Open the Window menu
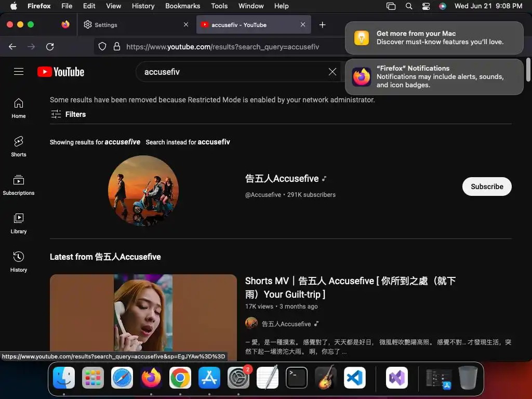This screenshot has width=532, height=399. (x=251, y=6)
